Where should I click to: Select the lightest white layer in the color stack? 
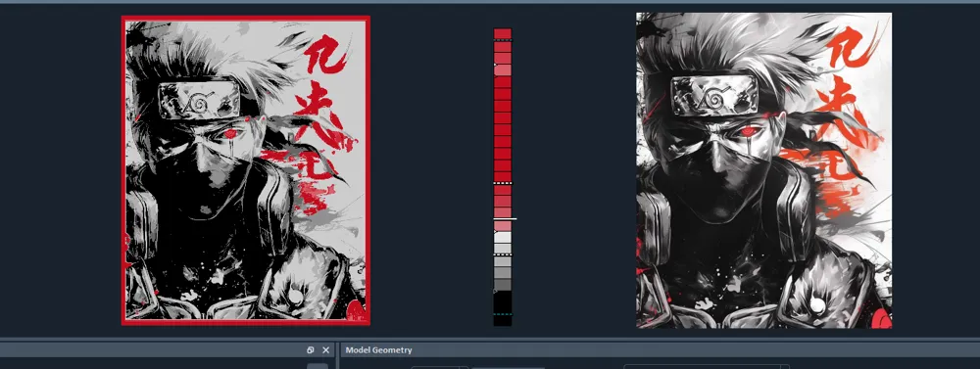(x=503, y=237)
